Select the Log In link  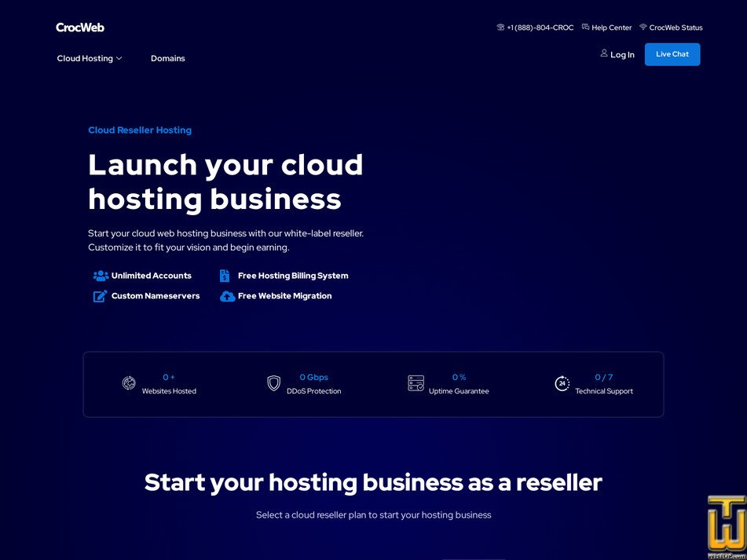pos(622,55)
